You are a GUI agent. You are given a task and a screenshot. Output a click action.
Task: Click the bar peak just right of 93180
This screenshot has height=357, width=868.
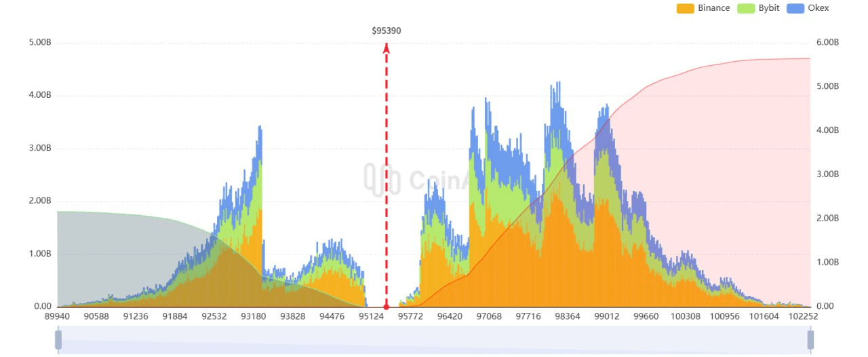(x=260, y=128)
